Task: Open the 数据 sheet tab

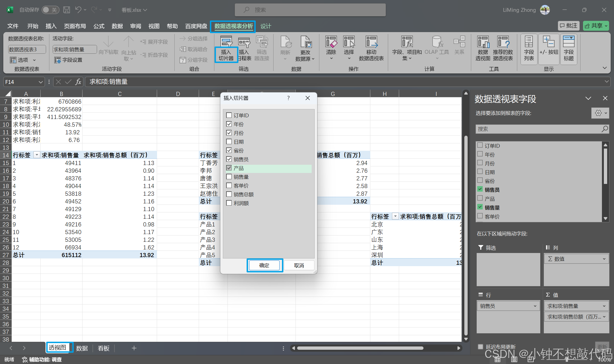Action: pos(82,348)
